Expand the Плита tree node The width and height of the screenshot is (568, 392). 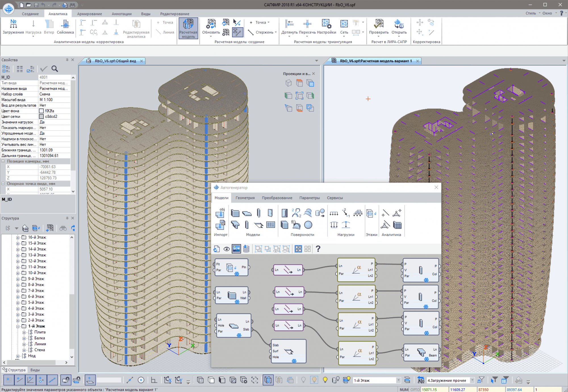[24, 332]
